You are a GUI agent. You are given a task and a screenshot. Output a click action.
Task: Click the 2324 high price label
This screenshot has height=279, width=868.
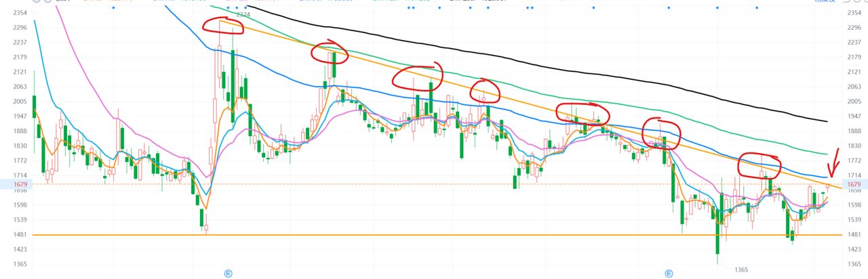(x=243, y=14)
